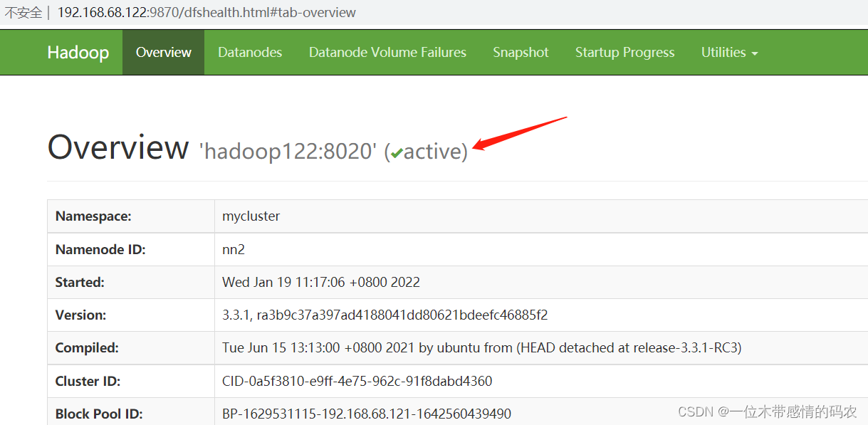Click the Version 3.3.1 value cell
This screenshot has width=868, height=425.
(x=385, y=315)
